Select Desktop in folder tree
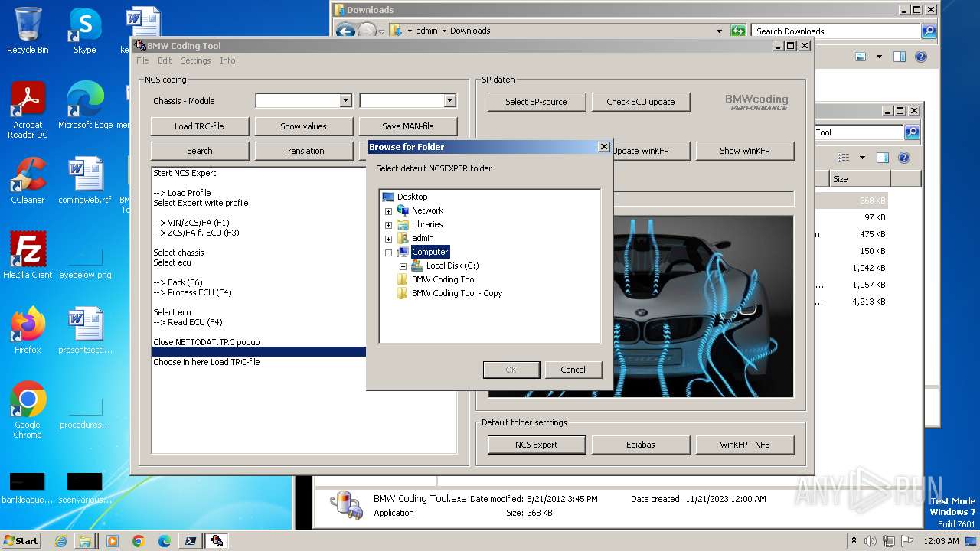Screen dimensions: 980x551 click(x=412, y=197)
